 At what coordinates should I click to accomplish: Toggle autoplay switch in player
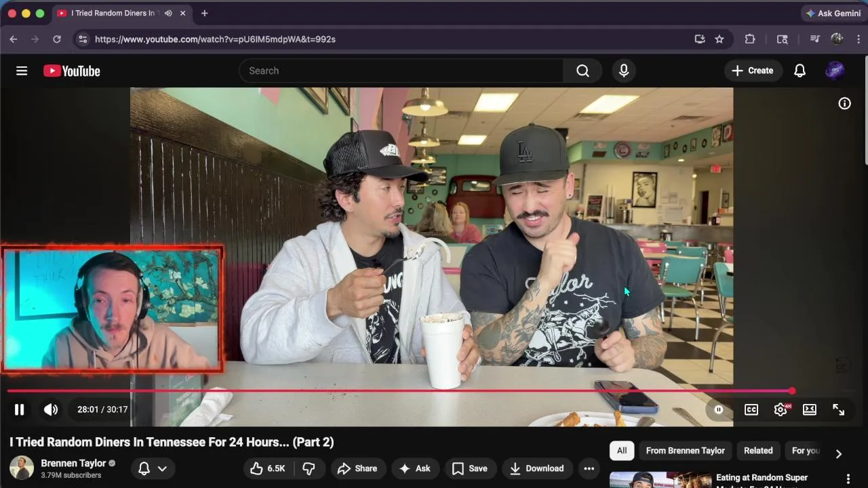[719, 409]
